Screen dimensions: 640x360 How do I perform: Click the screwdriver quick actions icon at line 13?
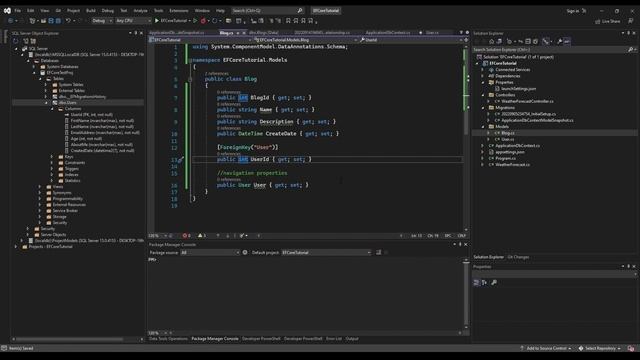pos(181,160)
